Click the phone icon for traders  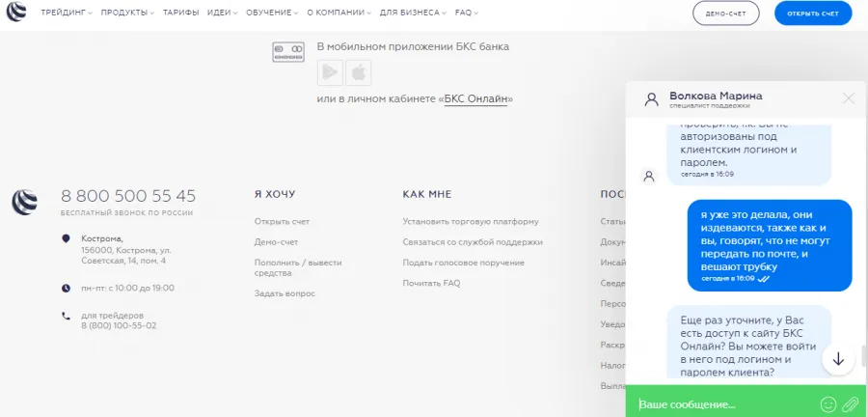(66, 317)
